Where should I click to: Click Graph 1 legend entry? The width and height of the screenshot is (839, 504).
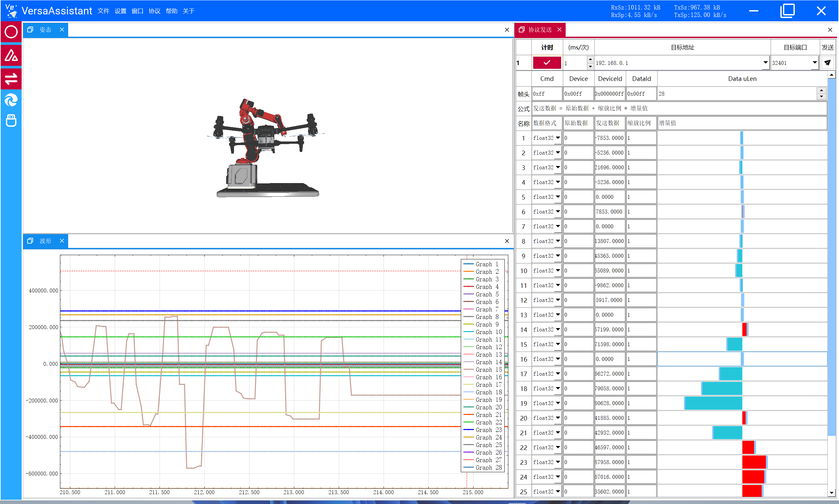click(x=481, y=264)
